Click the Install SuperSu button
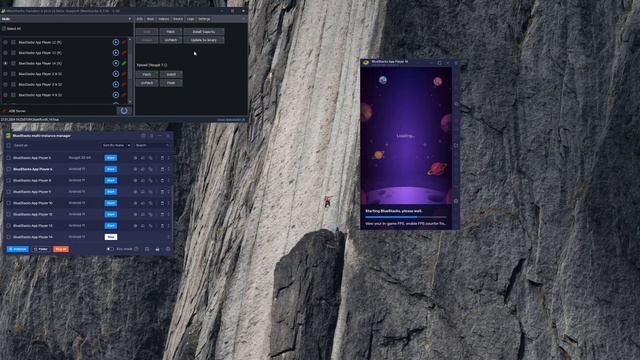 (204, 31)
